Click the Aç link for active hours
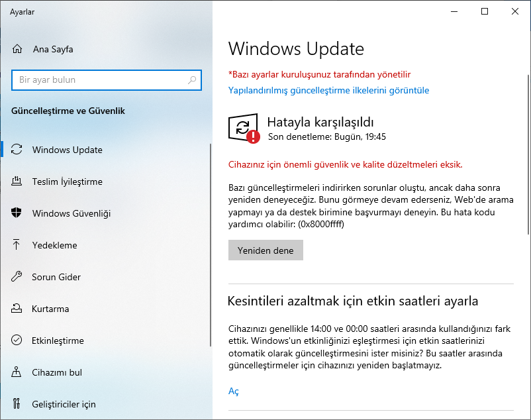Image resolution: width=531 pixels, height=420 pixels. (x=233, y=392)
